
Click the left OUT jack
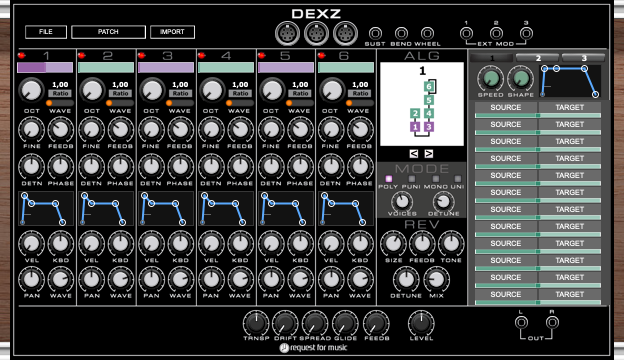click(x=521, y=322)
